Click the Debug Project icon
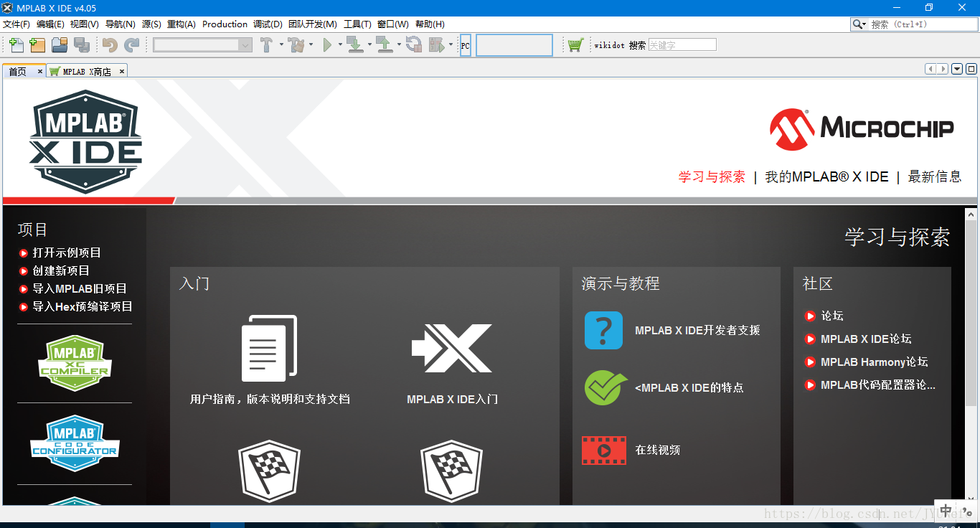Image resolution: width=980 pixels, height=528 pixels. click(x=437, y=45)
